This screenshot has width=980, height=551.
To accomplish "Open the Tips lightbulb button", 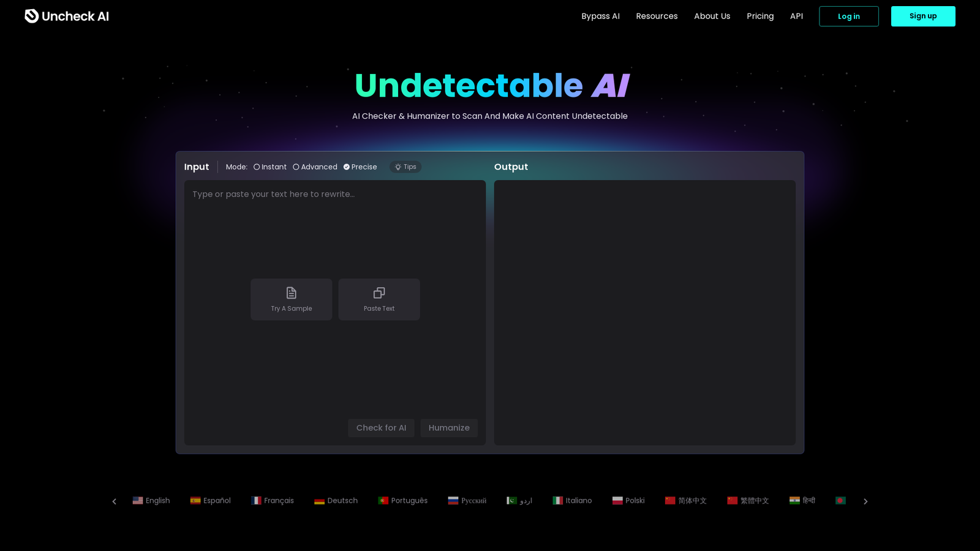I will tap(405, 167).
